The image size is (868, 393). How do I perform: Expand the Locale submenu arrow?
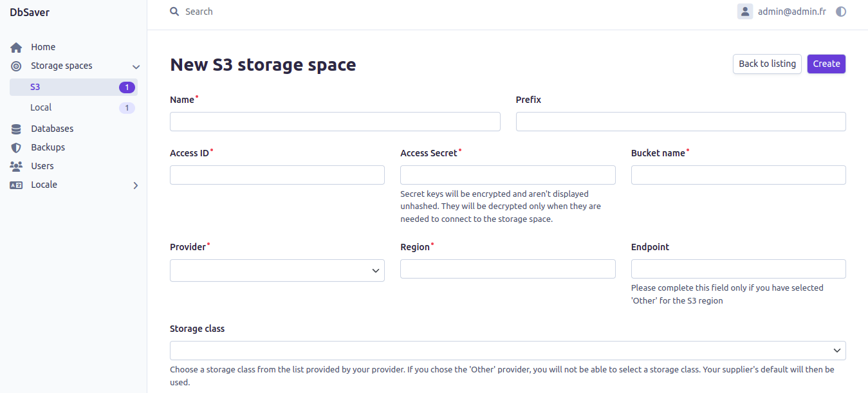[x=136, y=185]
